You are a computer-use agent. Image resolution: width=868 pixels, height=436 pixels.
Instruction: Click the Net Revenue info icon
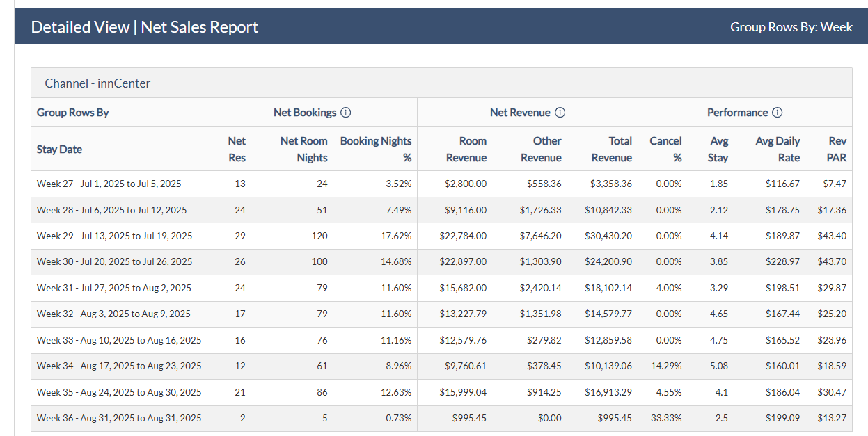560,113
